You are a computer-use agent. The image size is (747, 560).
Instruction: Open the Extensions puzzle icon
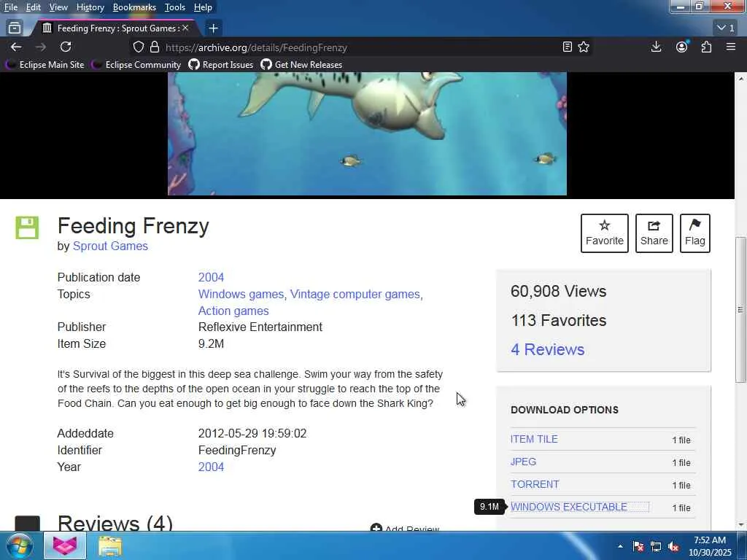click(x=706, y=47)
